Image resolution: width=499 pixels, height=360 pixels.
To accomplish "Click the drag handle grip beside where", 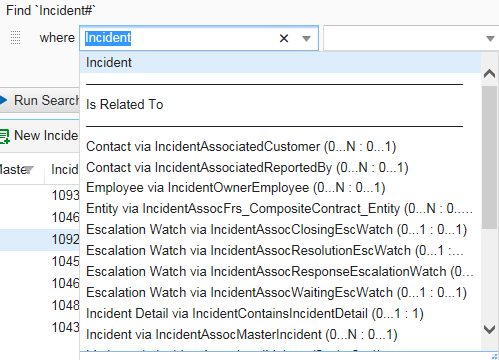I will coord(15,37).
